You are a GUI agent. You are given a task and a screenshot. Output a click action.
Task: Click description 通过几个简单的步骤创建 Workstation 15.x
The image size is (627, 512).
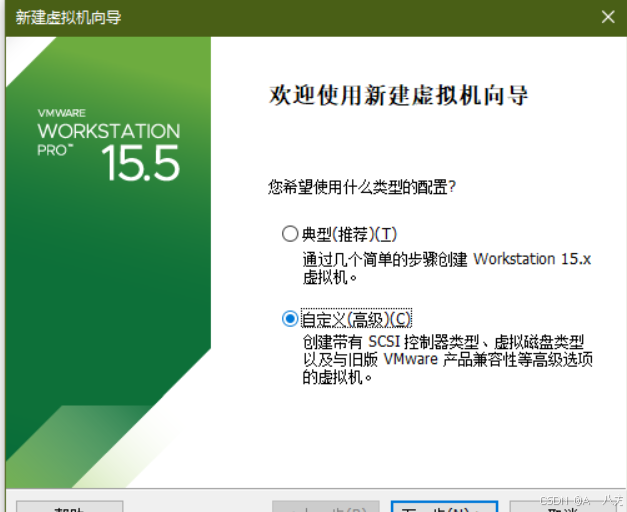pos(447,259)
